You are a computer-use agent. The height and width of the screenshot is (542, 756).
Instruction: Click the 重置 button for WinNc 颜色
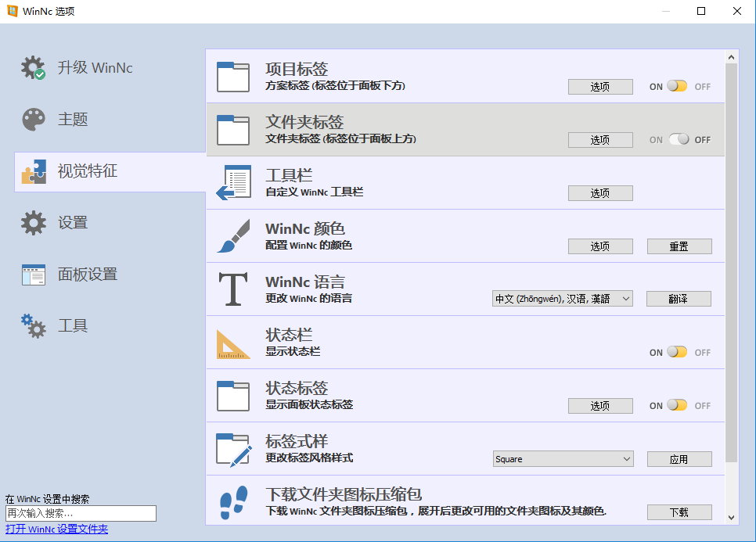679,246
